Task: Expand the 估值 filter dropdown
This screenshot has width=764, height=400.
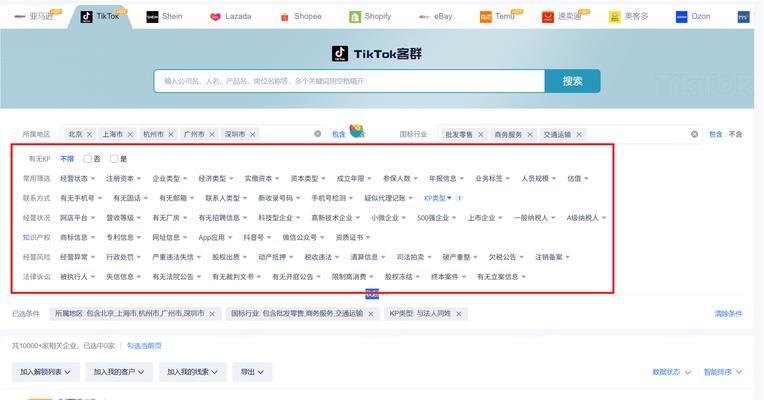Action: pyautogui.click(x=578, y=179)
